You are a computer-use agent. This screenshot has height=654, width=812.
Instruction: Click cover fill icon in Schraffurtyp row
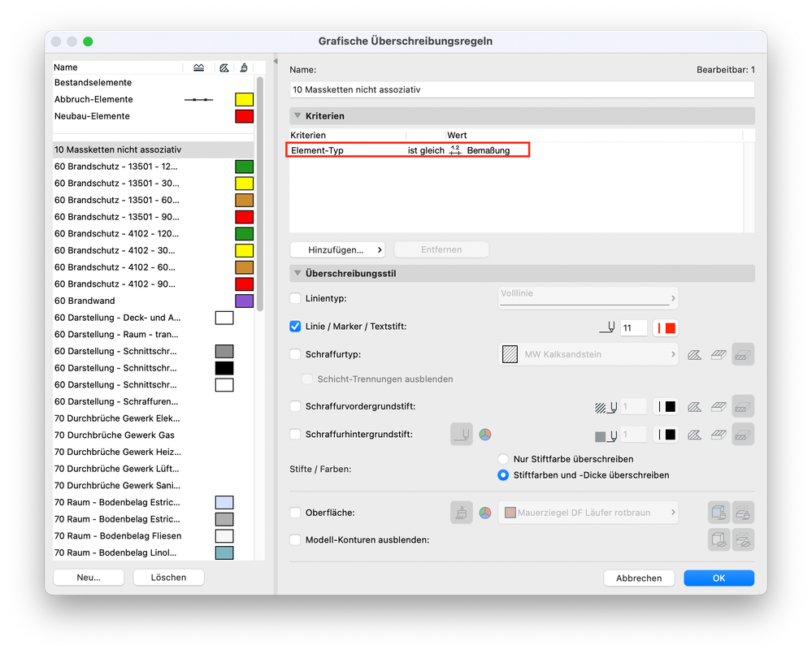(719, 355)
